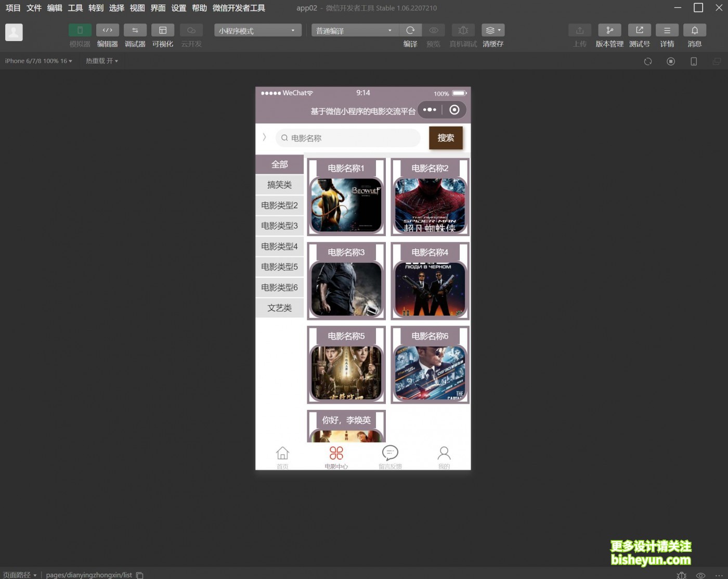Open the 小程序模式 mode dropdown

(258, 30)
